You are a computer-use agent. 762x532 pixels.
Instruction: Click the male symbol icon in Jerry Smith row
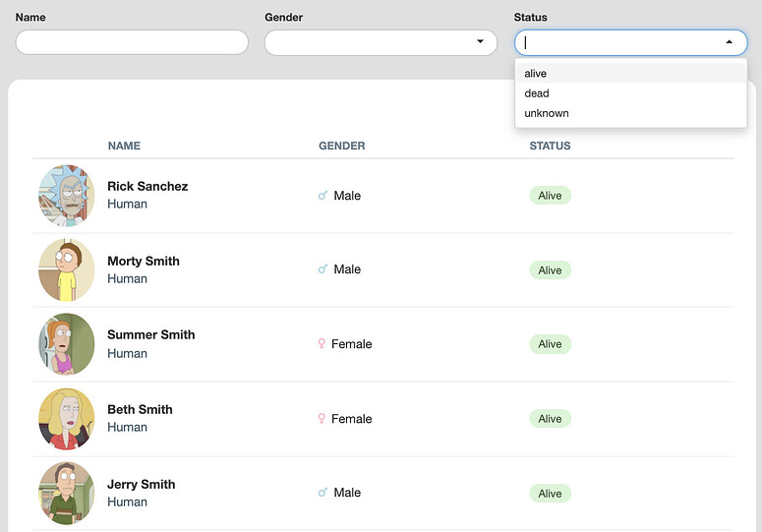(322, 492)
